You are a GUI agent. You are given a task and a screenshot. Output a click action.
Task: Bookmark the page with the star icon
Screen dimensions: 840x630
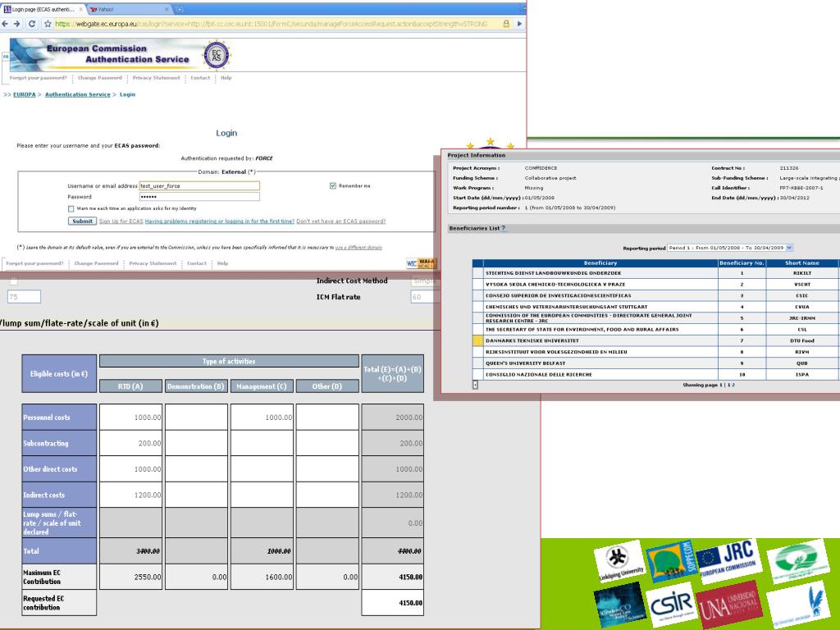tap(48, 24)
